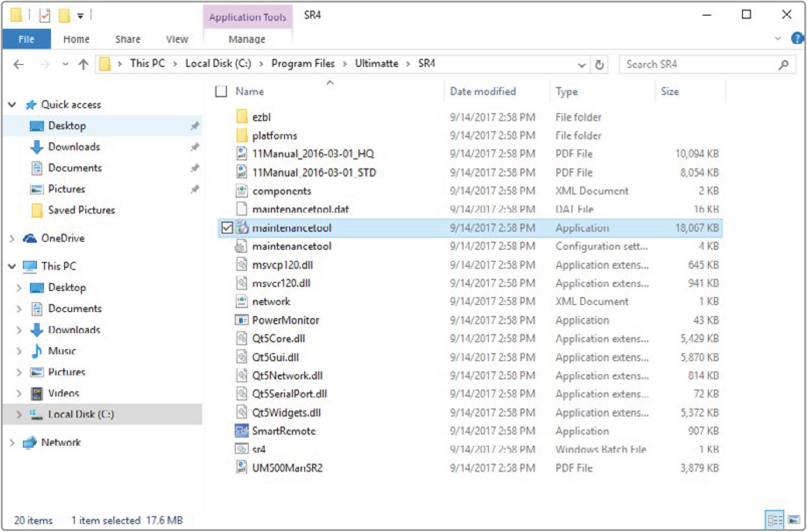Click the PowerMonitor application icon

(x=241, y=320)
